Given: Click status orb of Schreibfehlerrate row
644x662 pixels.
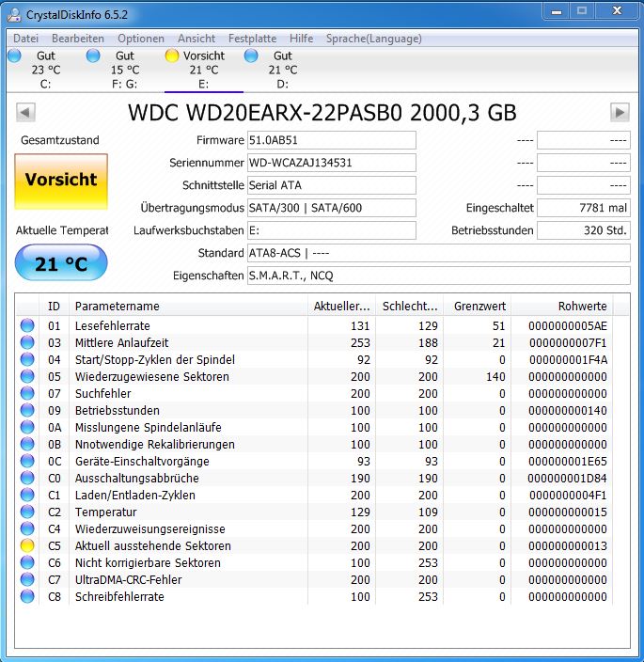Looking at the screenshot, I should pos(27,596).
